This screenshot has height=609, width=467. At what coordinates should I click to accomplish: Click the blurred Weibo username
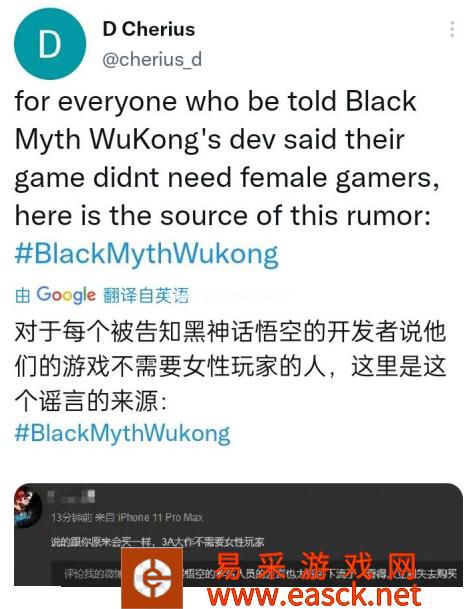71,496
